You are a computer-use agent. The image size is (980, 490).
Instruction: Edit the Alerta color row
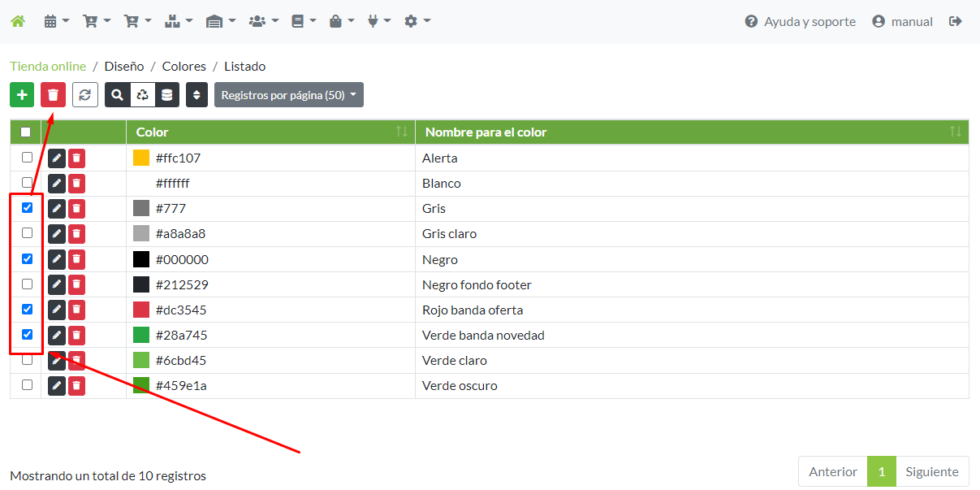coord(57,158)
